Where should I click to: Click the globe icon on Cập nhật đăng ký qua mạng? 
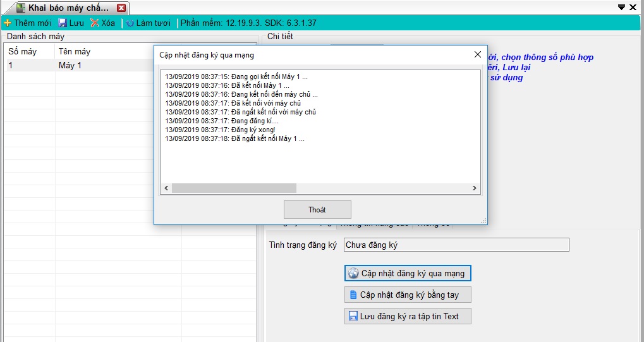pos(354,274)
